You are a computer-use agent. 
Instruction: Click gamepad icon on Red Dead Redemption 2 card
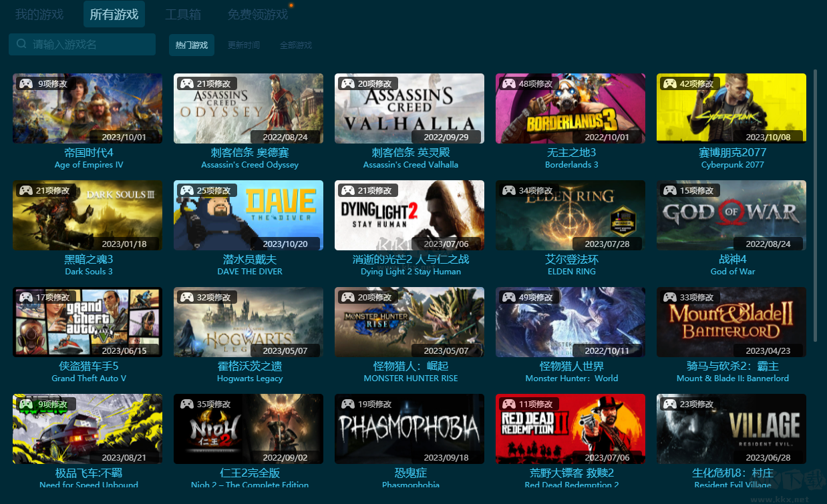[x=508, y=404]
